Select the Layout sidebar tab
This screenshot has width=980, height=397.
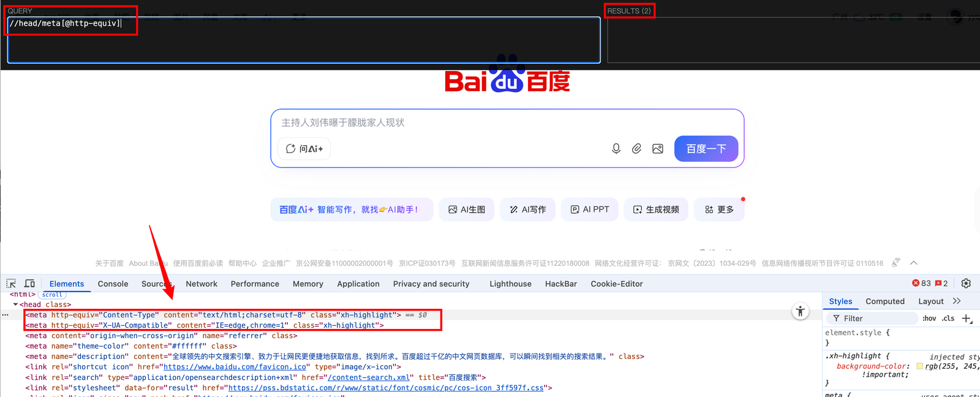(931, 301)
